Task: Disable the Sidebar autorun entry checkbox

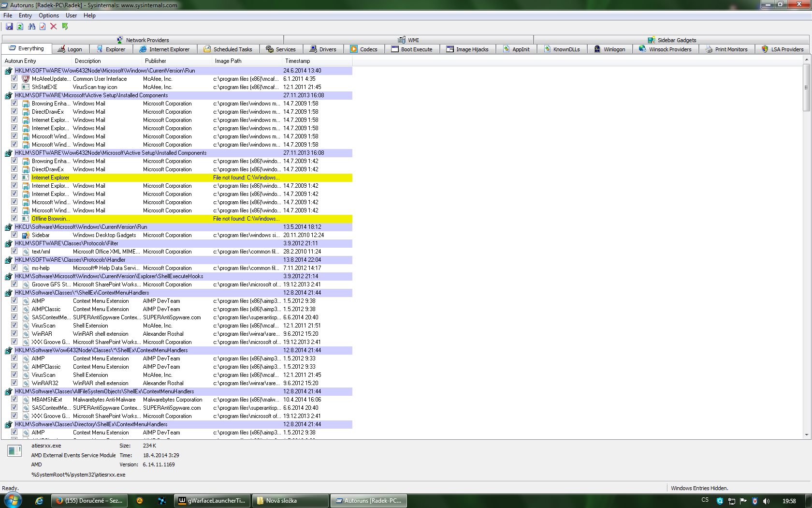Action: tap(14, 235)
